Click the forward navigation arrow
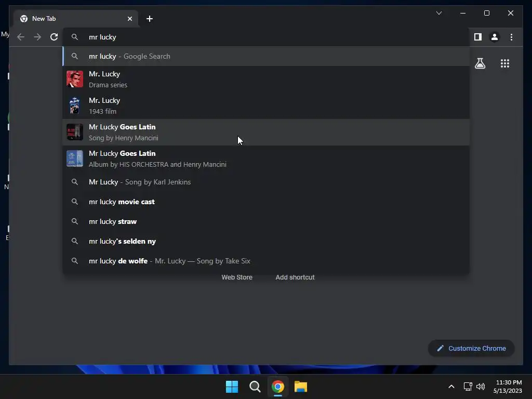This screenshot has height=399, width=532. 37,37
